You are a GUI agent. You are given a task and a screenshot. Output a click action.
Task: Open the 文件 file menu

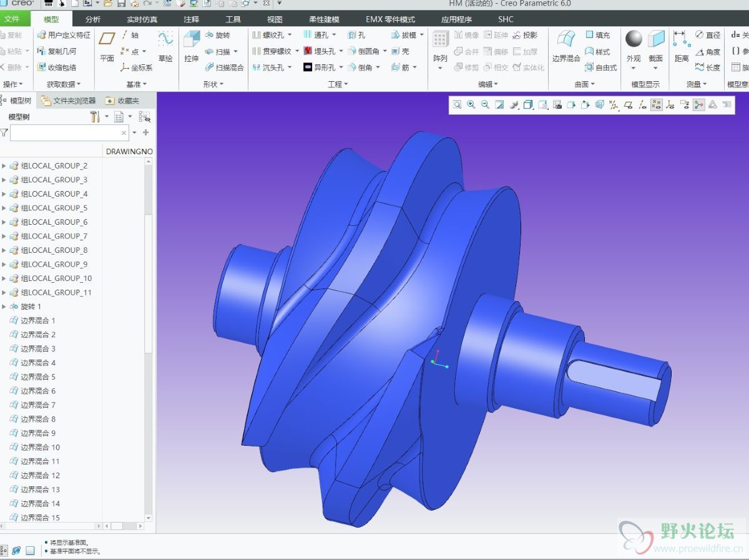(13, 19)
